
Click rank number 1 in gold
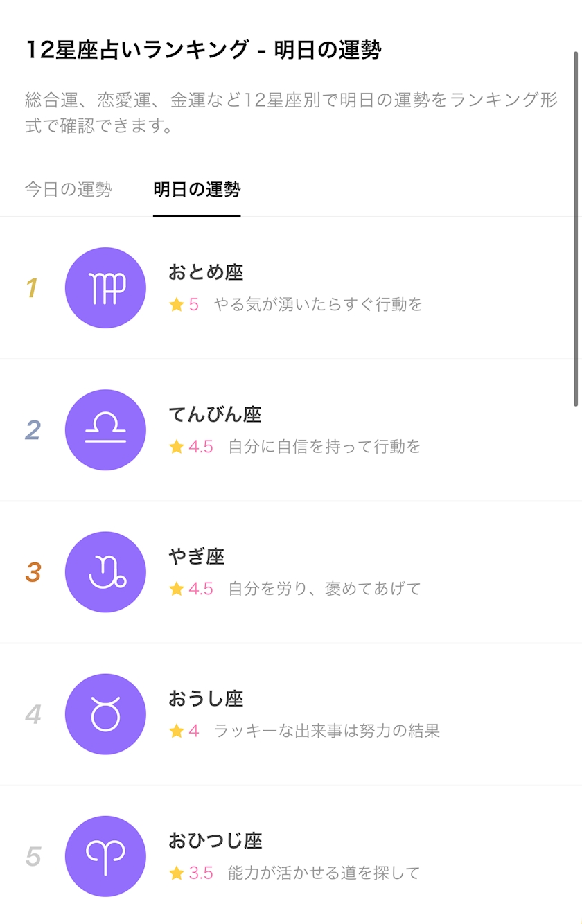(32, 289)
